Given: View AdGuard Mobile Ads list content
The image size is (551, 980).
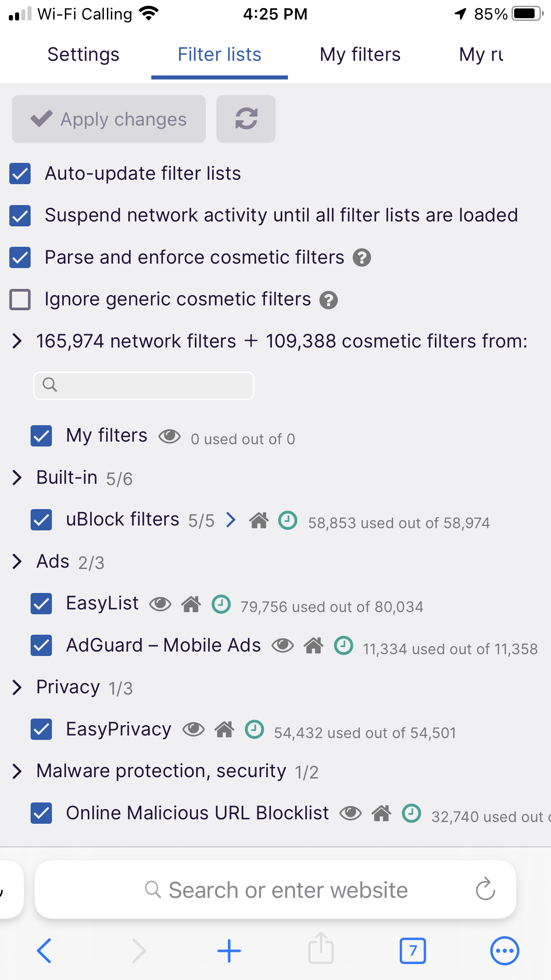Looking at the screenshot, I should click(x=283, y=646).
